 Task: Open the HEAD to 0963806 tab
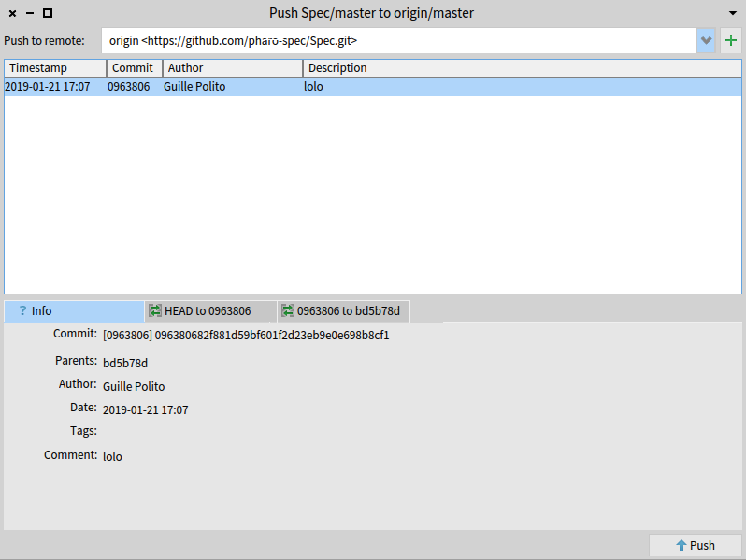pyautogui.click(x=210, y=311)
